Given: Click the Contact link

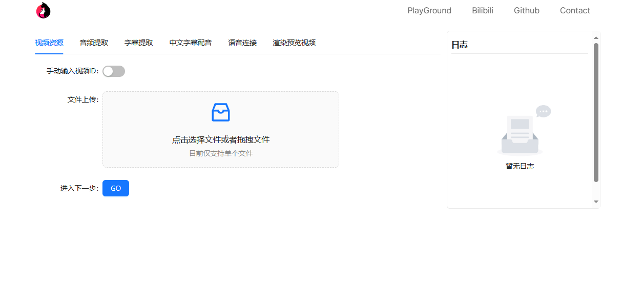Looking at the screenshot, I should [x=575, y=10].
